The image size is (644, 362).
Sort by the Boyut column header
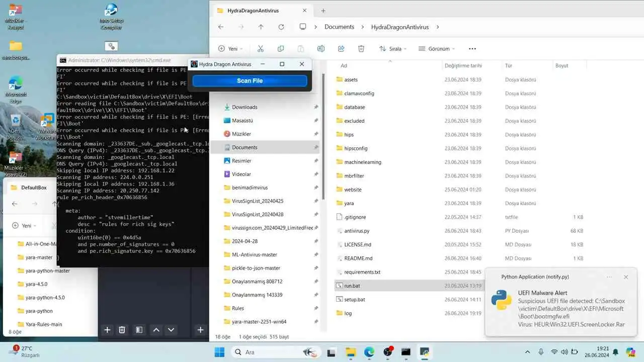[561, 65]
